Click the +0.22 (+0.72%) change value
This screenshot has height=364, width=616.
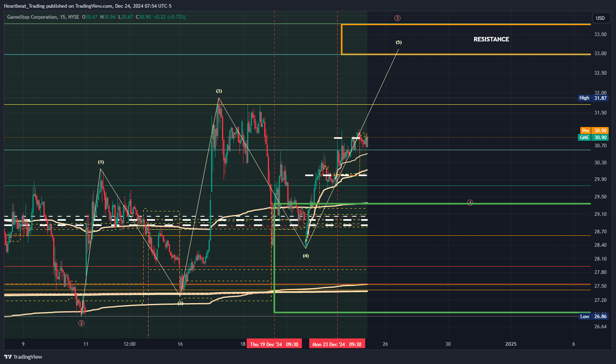(170, 17)
